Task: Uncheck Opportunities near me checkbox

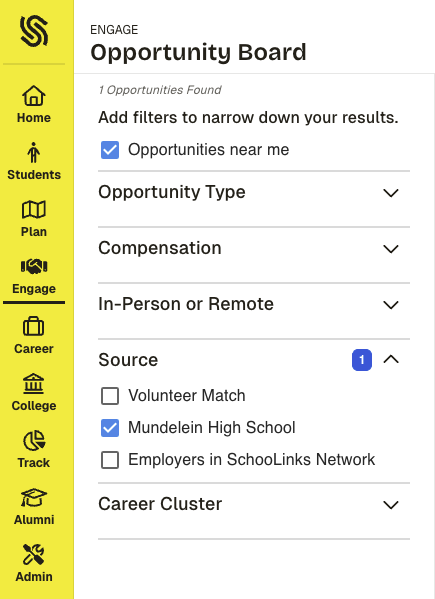Action: pyautogui.click(x=110, y=150)
